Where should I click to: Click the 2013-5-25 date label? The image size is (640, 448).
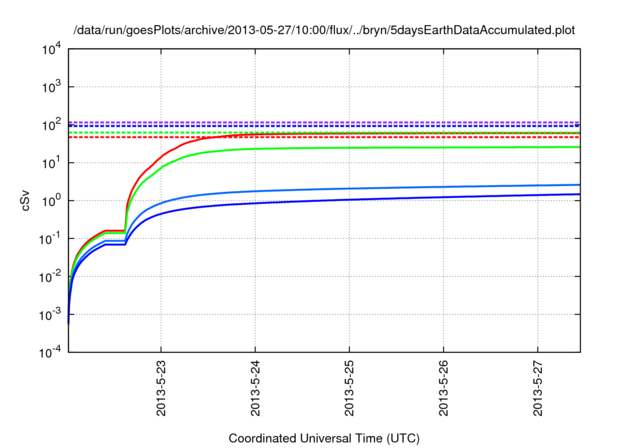pos(349,388)
